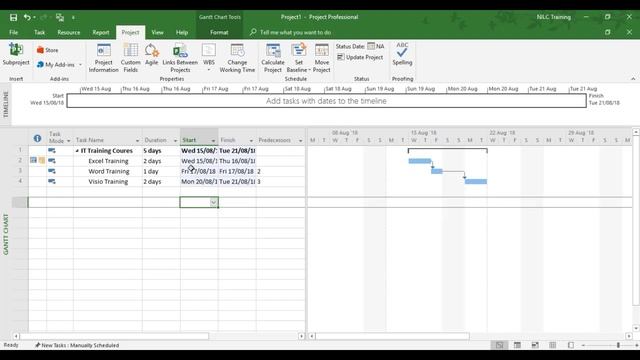Screen dimensions: 640x360
Task: Click the Status Date calendar icon
Action: click(x=371, y=46)
